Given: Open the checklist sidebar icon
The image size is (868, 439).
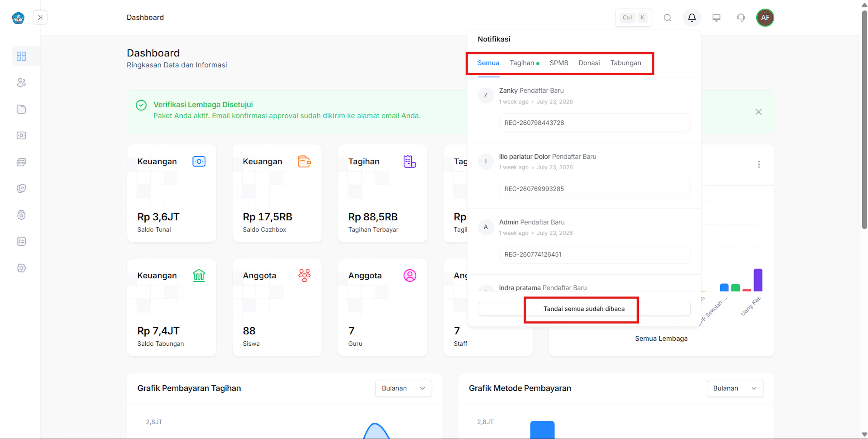Looking at the screenshot, I should pos(21,241).
